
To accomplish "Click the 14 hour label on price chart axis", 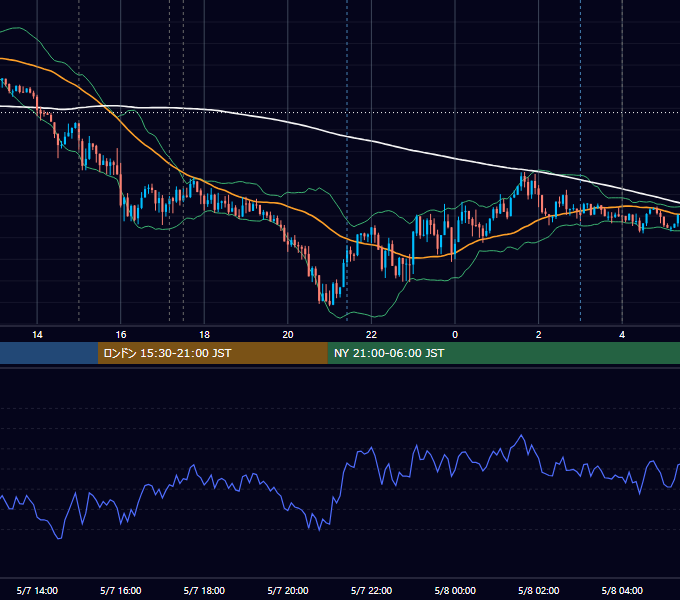I will coord(37,335).
